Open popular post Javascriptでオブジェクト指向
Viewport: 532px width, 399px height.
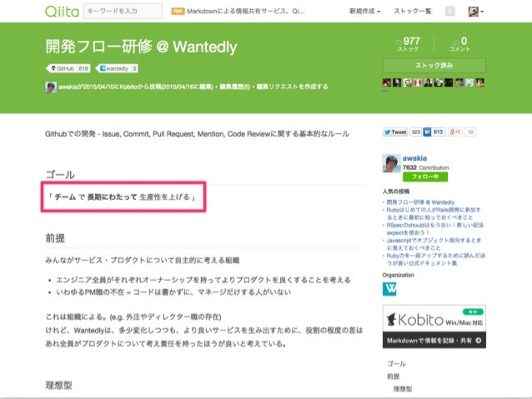click(434, 244)
